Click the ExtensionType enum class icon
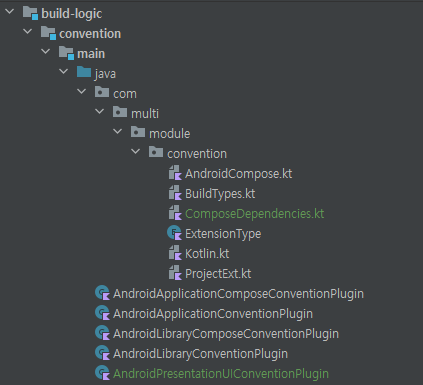This screenshot has width=423, height=385. coord(174,233)
